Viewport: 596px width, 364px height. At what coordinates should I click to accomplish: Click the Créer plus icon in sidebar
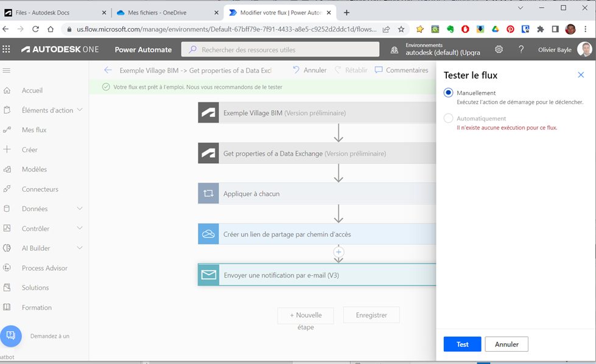click(x=7, y=149)
